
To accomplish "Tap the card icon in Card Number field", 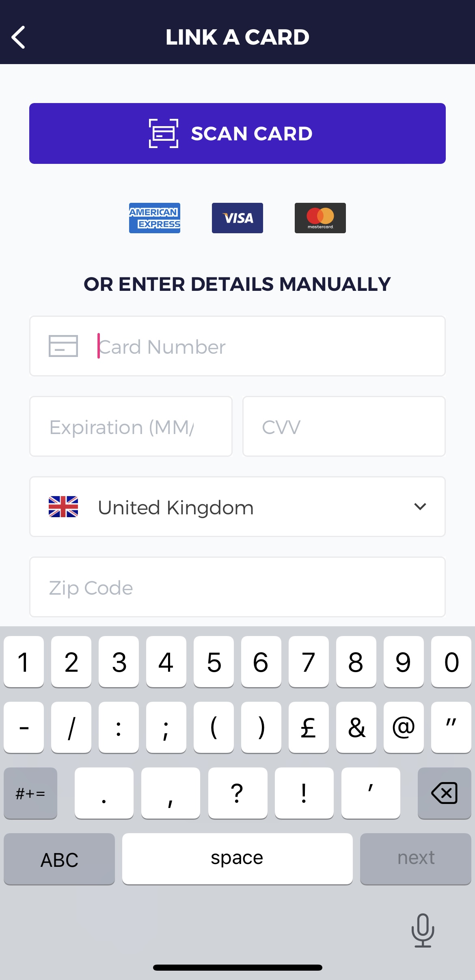I will 63,346.
